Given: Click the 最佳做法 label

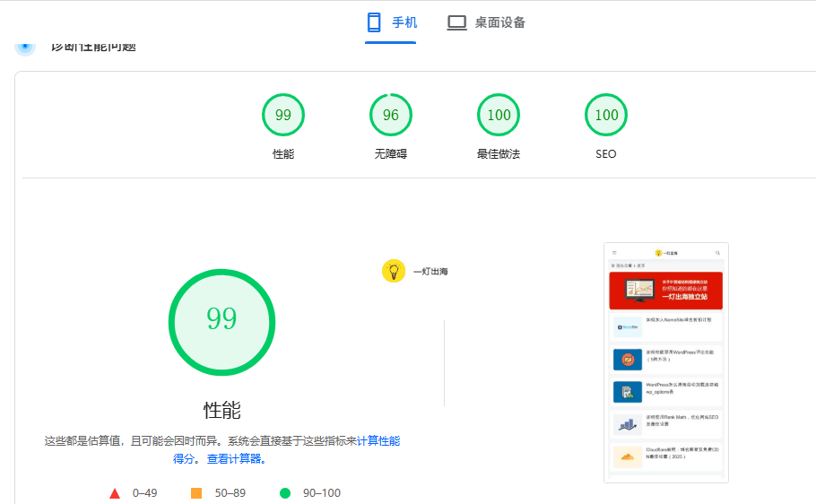Looking at the screenshot, I should coord(499,153).
